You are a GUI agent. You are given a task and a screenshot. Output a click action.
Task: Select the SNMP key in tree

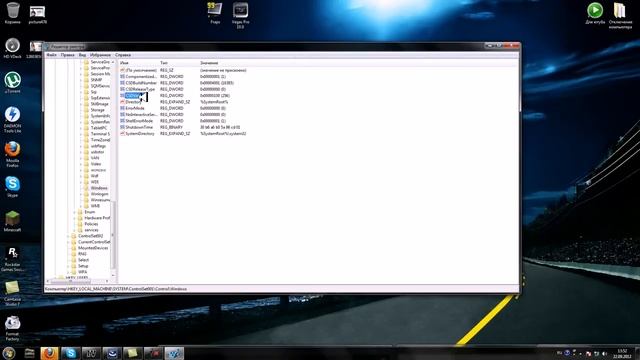coord(96,80)
